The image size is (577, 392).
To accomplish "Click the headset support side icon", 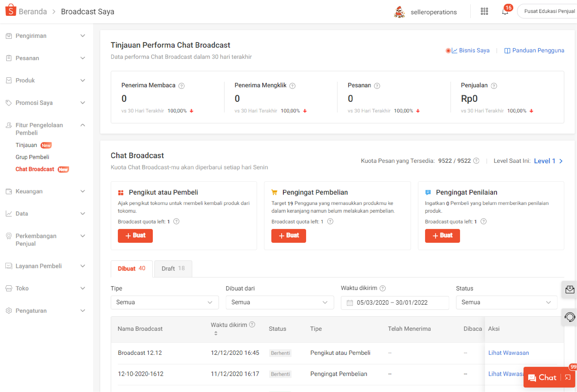I will [x=570, y=317].
